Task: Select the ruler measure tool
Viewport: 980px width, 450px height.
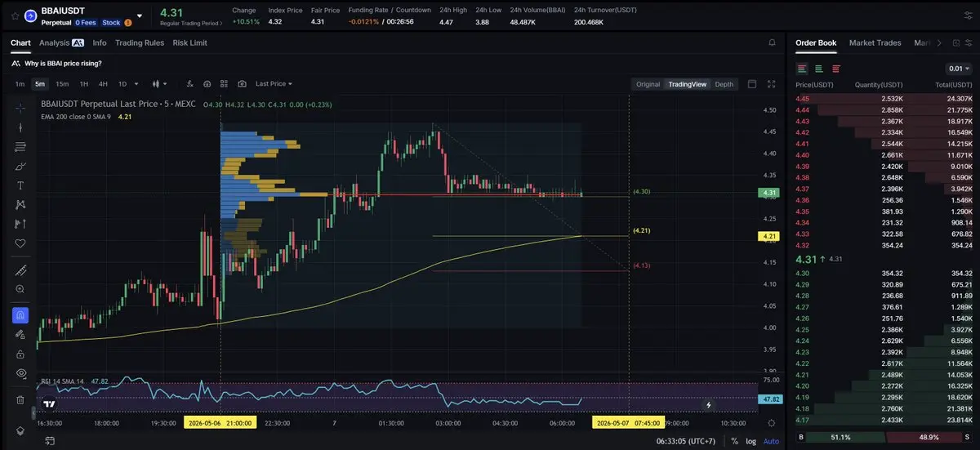Action: pyautogui.click(x=20, y=270)
